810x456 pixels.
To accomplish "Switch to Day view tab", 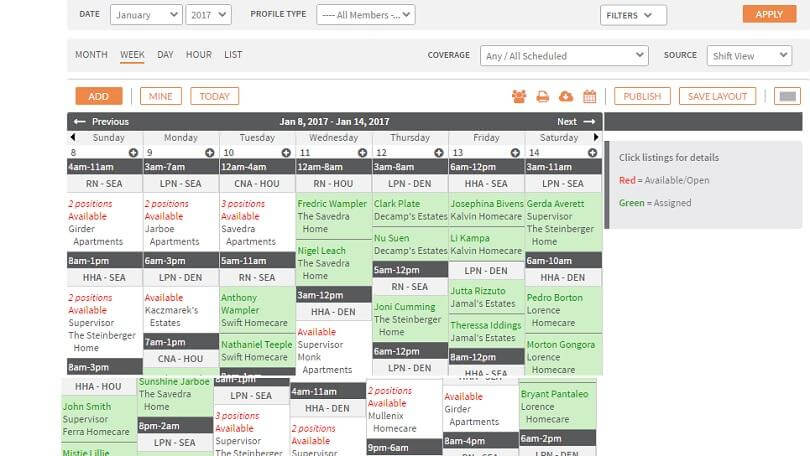I will (165, 55).
